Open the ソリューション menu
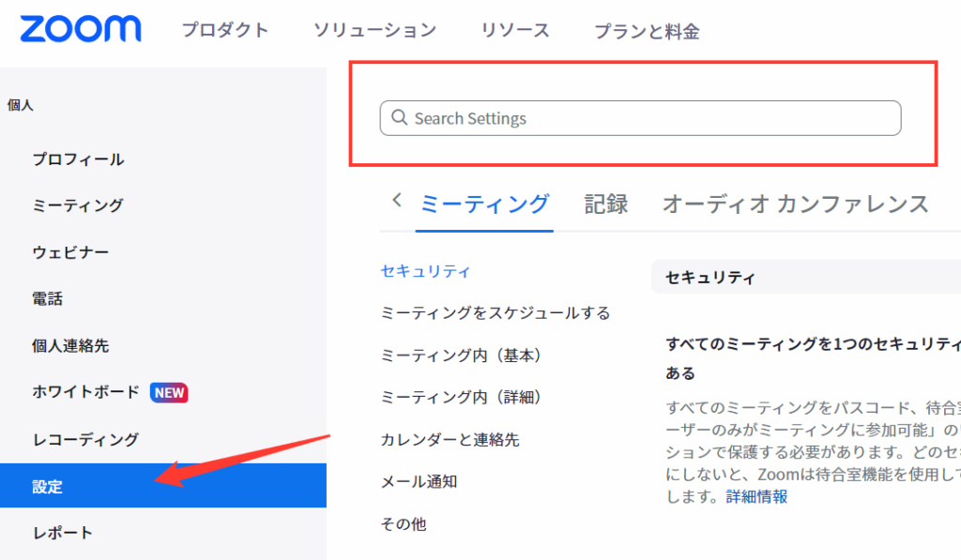961x560 pixels. tap(374, 30)
